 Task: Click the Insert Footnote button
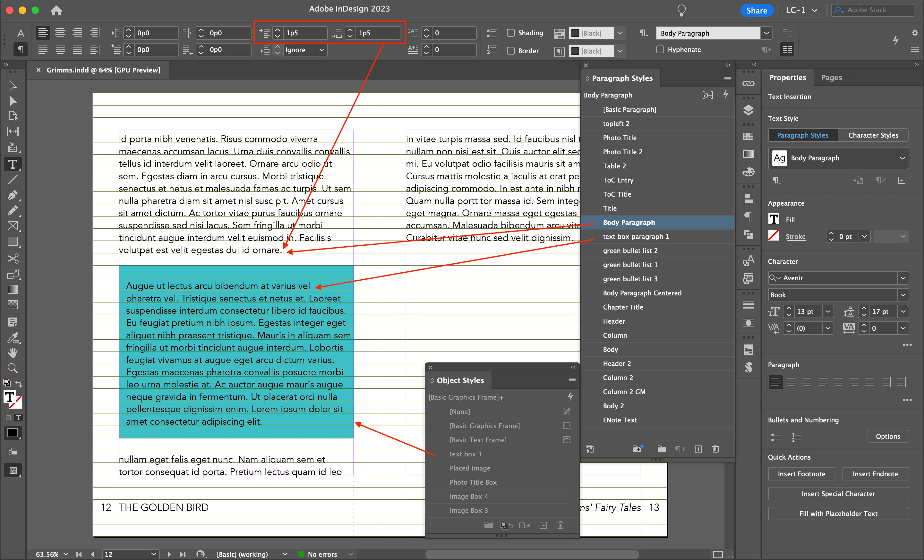pos(801,474)
